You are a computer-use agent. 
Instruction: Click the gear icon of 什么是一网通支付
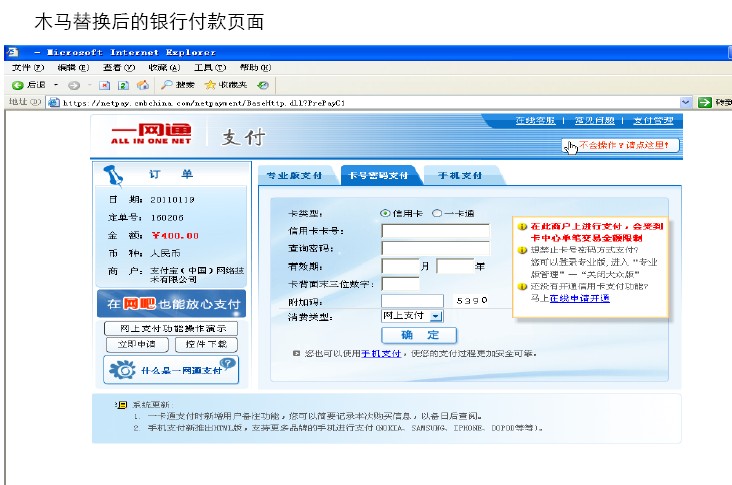[122, 370]
